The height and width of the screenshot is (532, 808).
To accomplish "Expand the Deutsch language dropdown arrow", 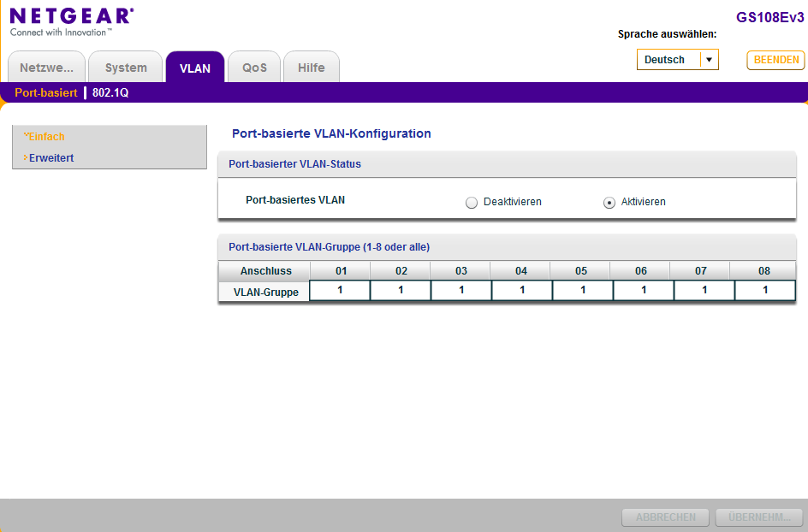I will (x=709, y=60).
